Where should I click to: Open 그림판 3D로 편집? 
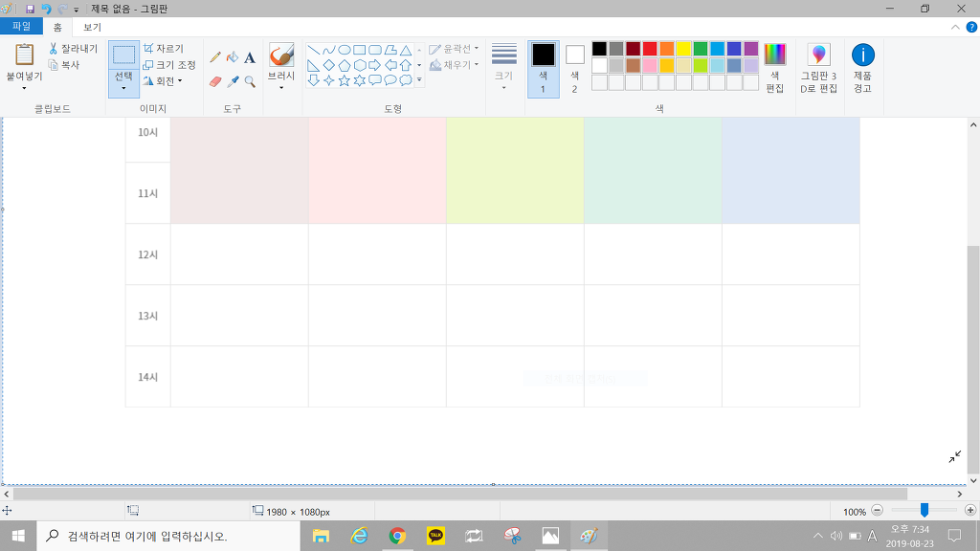(819, 68)
